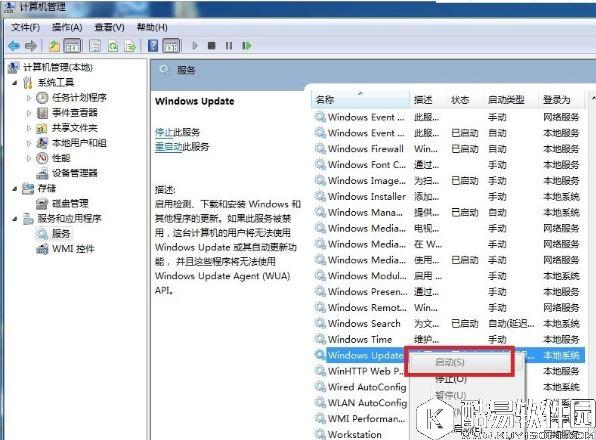Open the 操作(A) menu
Screen dimensions: 596x440
[67, 27]
